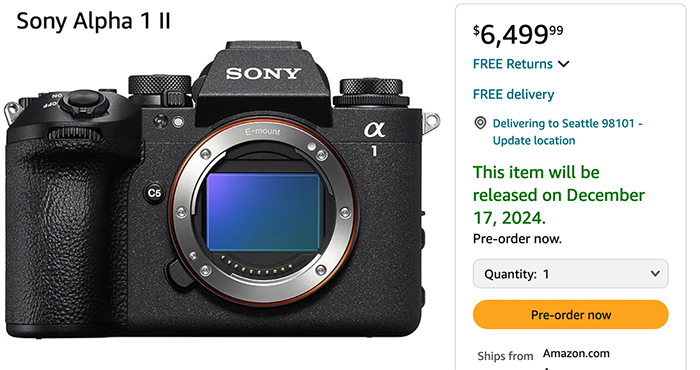Click the alpha symbol on the camera body
This screenshot has width=700, height=370.
pos(374,130)
